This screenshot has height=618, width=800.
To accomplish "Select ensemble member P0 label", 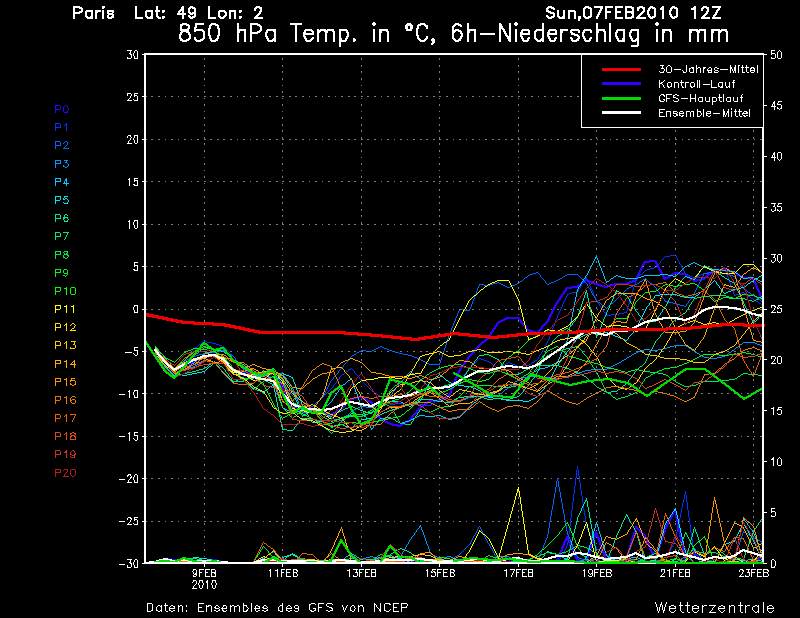I will [61, 109].
